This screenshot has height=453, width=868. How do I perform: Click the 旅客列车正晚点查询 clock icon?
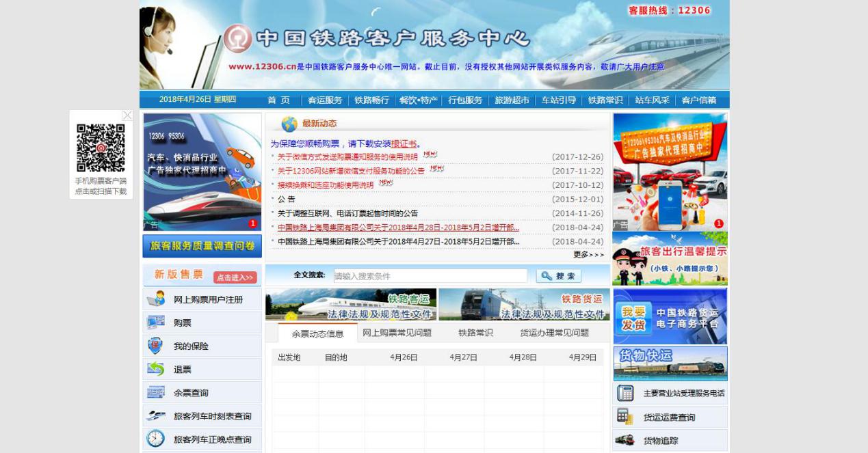tap(156, 439)
